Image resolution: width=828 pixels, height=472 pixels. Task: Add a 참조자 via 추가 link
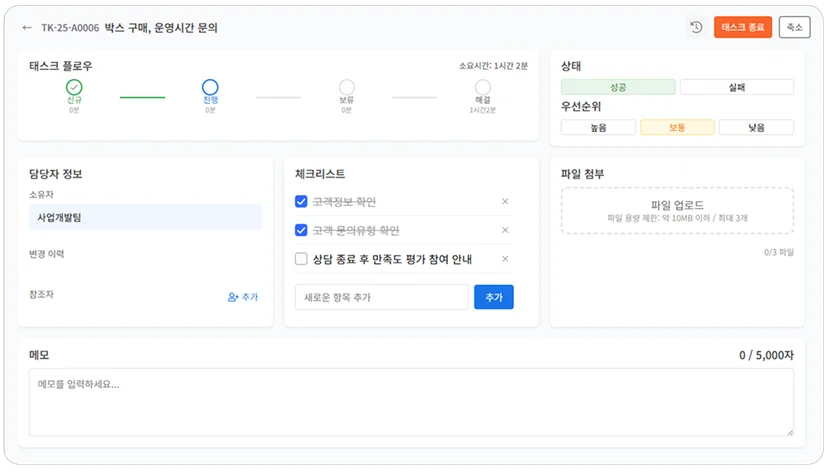(x=243, y=297)
